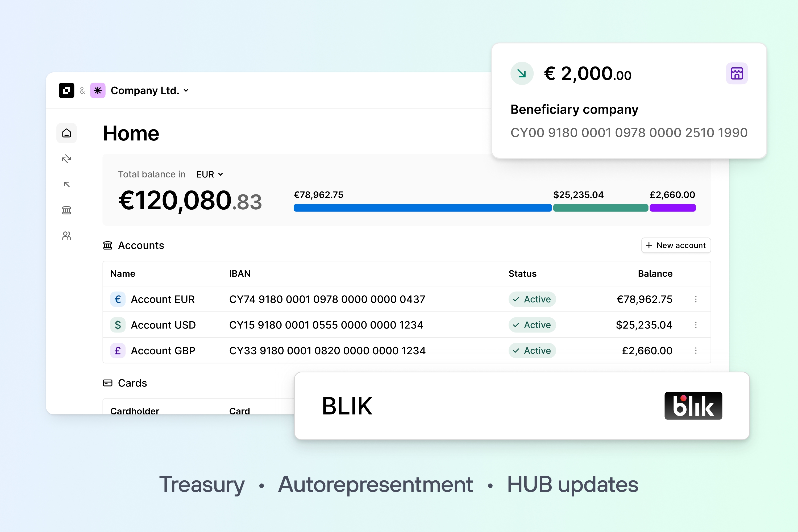
Task: Open the transfers icon in the sidebar
Action: [66, 159]
